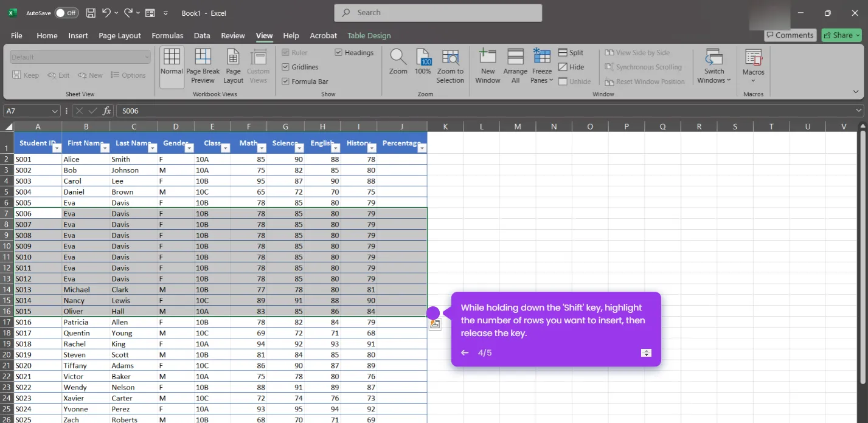
Task: Click the Redo arrow icon
Action: click(x=128, y=13)
